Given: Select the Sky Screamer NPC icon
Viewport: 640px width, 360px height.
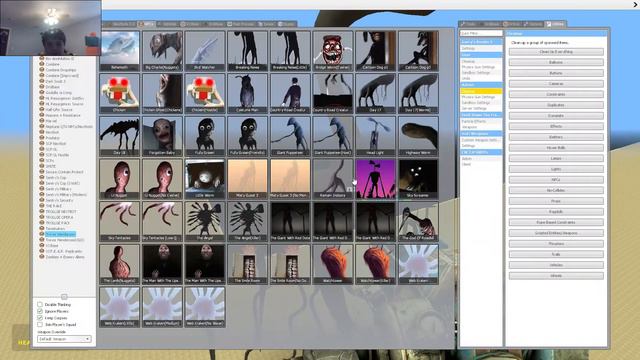Looking at the screenshot, I should (418, 179).
